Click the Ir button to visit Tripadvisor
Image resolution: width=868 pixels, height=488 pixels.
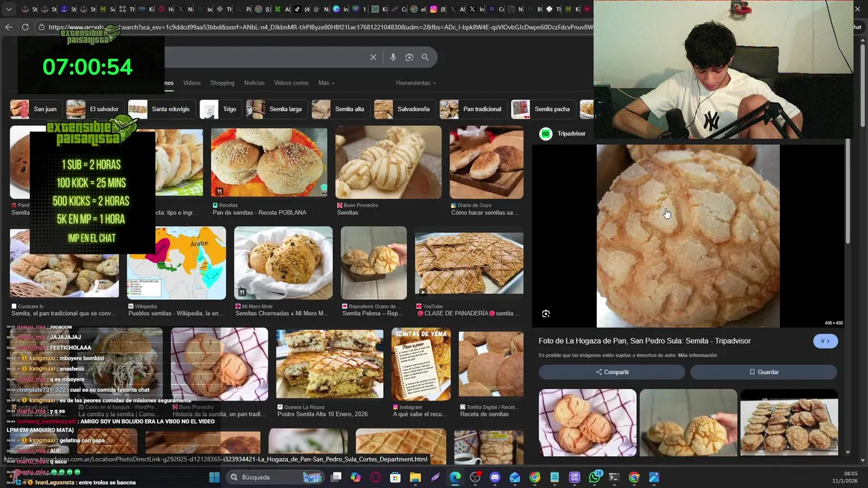click(825, 341)
